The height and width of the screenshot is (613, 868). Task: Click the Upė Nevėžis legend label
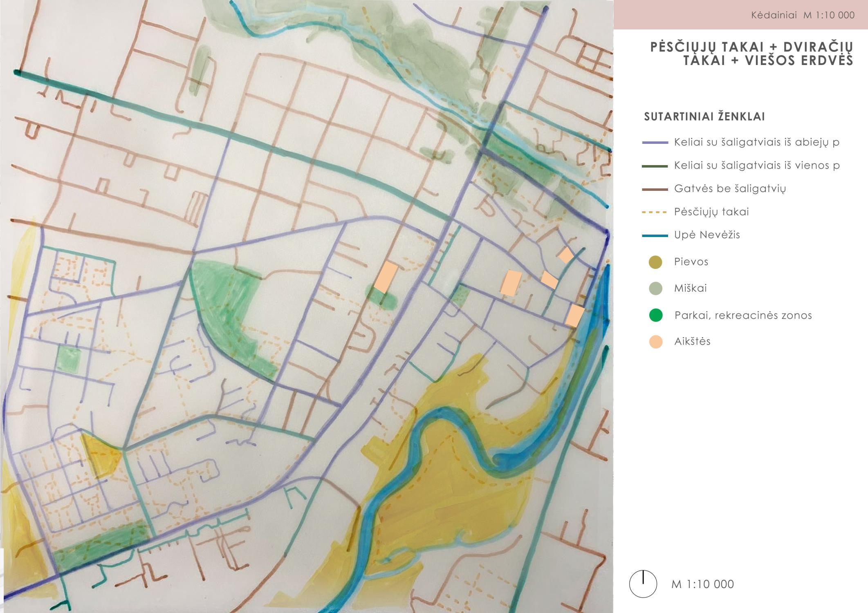[x=707, y=235]
